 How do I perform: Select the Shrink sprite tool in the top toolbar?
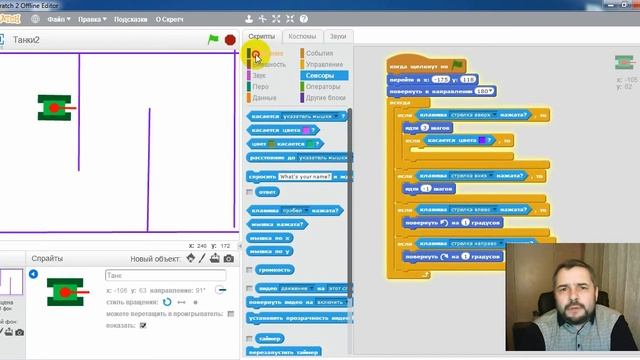290,19
